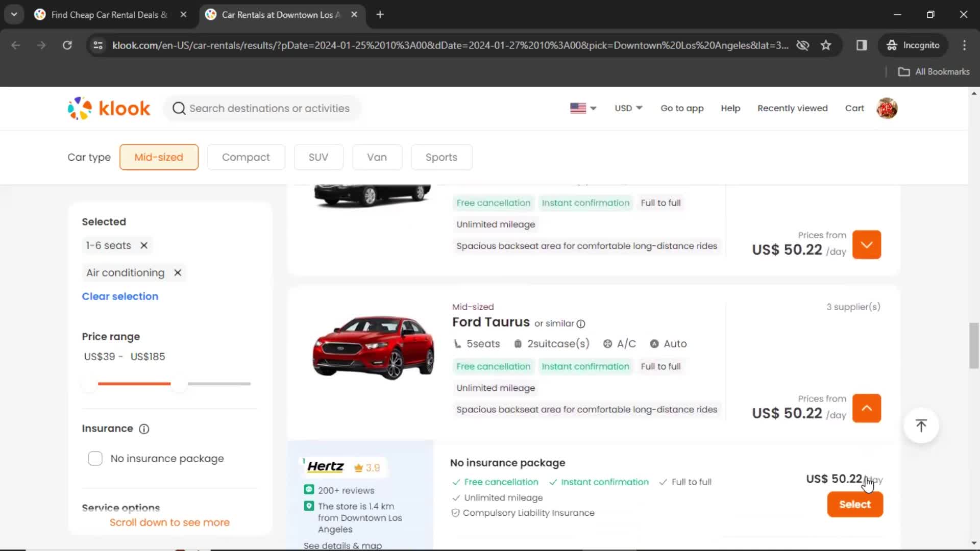Viewport: 980px width, 551px height.
Task: Click the Cart icon
Action: [x=855, y=108]
